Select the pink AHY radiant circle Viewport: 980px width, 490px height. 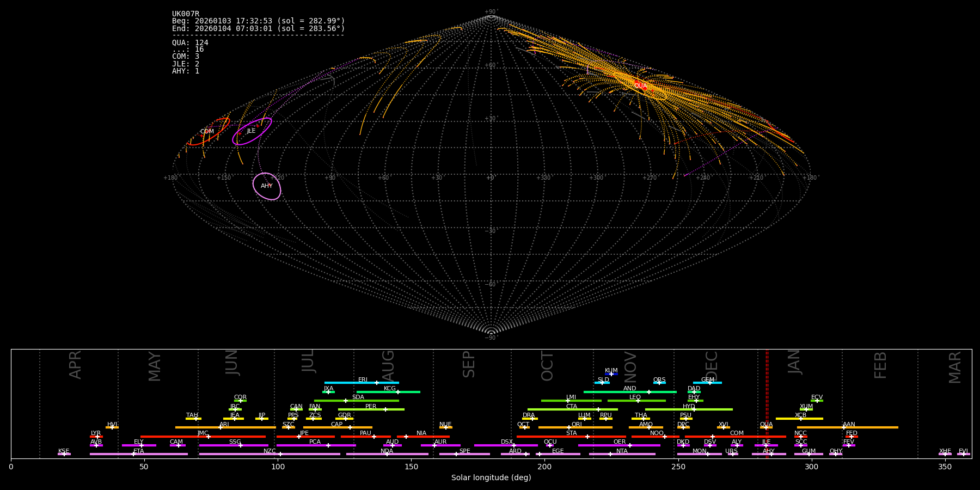click(x=267, y=186)
